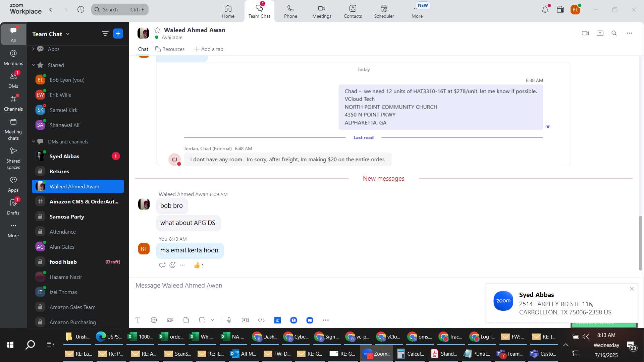Toggle the thumbs up reaction
Image resolution: width=644 pixels, height=362 pixels.
pos(199,265)
